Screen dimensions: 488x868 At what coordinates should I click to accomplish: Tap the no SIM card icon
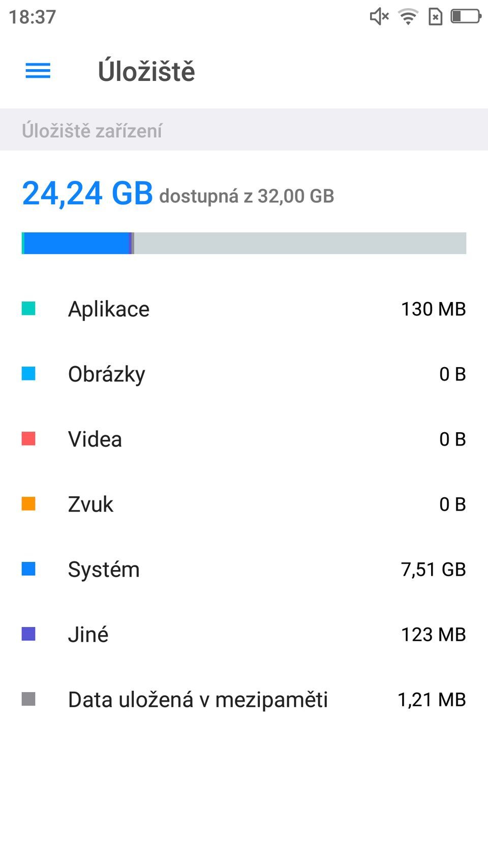click(x=435, y=17)
